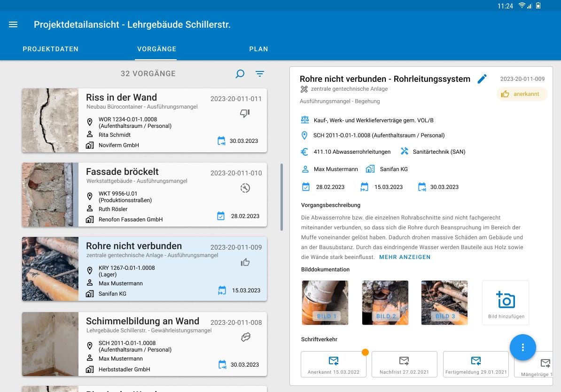Click calendar check icon beside 28.02.2023 in details
Screen dimensions: 561x392
pos(306,187)
